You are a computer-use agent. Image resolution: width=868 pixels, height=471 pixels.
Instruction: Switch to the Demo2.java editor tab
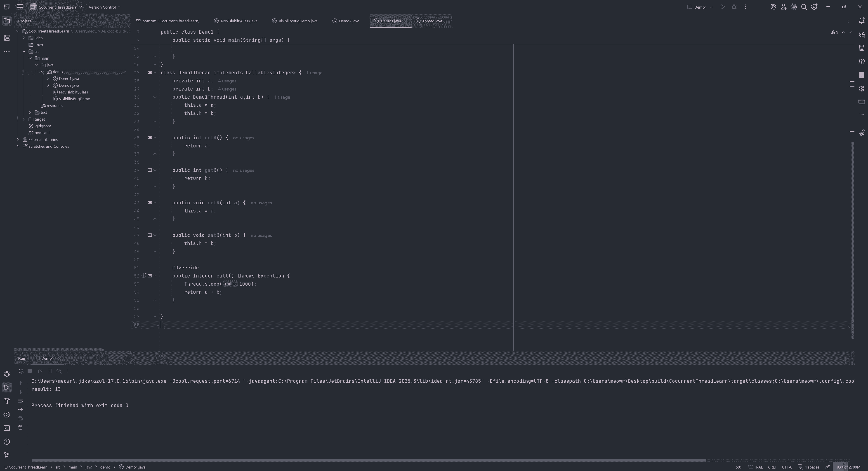click(349, 21)
